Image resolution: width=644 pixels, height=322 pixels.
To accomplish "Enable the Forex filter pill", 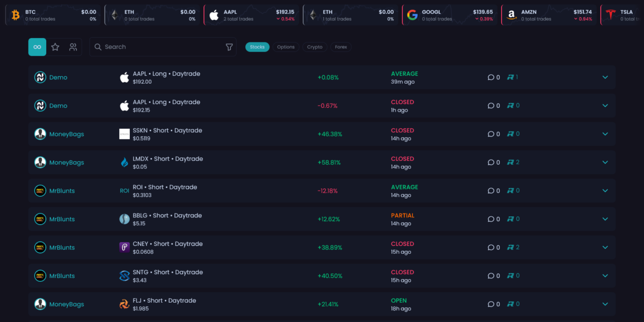I will coord(341,47).
